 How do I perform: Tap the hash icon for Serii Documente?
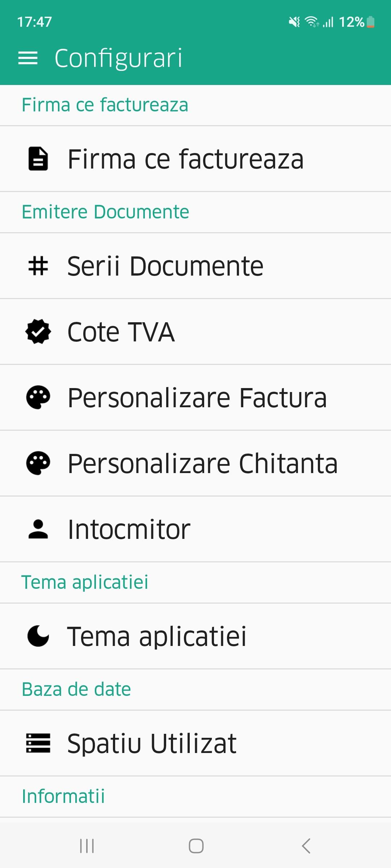[38, 266]
